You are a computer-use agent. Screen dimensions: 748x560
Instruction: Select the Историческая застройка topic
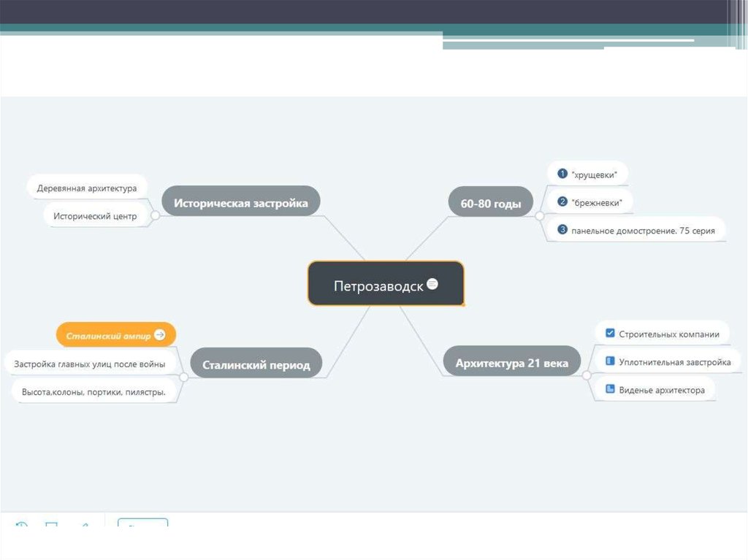[240, 202]
